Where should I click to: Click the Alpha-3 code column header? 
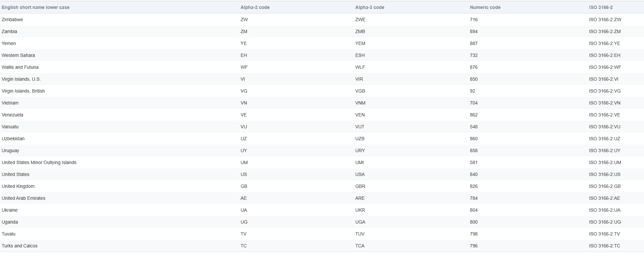(370, 7)
